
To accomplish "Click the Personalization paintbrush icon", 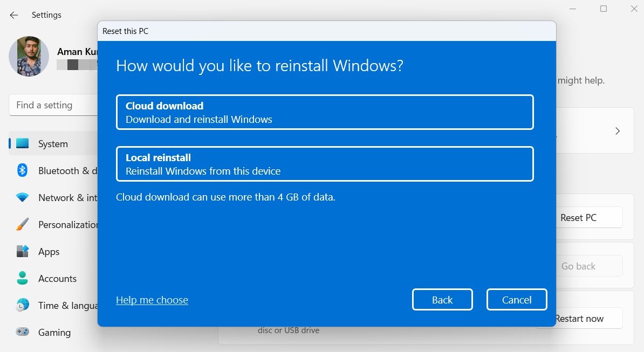I will click(x=22, y=224).
